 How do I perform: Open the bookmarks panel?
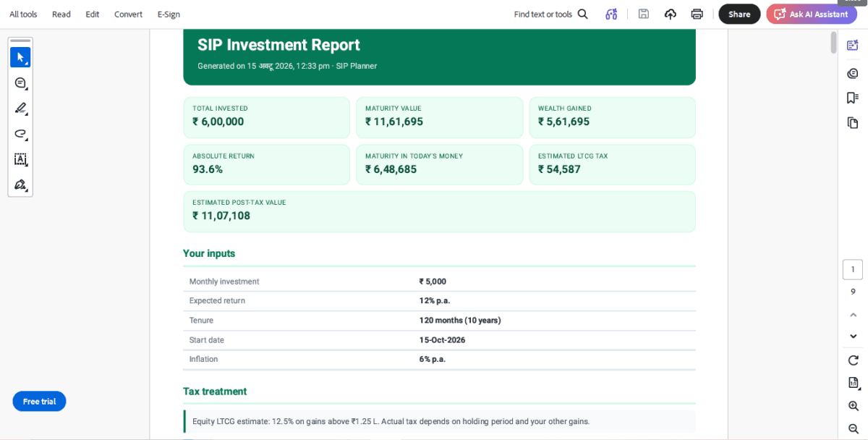click(x=853, y=98)
